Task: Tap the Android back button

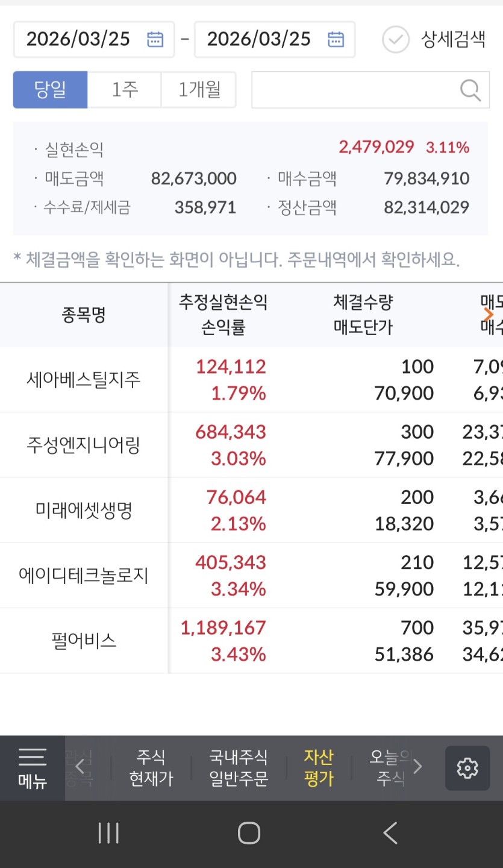Action: point(390,834)
